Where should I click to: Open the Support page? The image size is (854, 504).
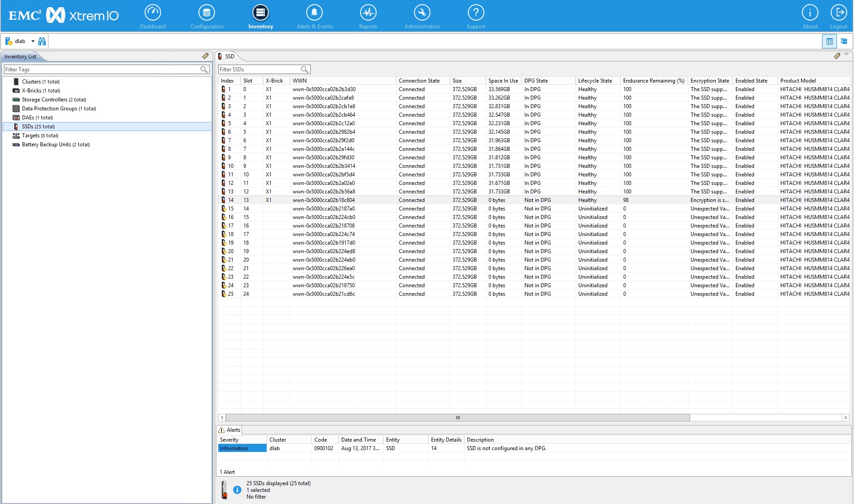coord(475,16)
